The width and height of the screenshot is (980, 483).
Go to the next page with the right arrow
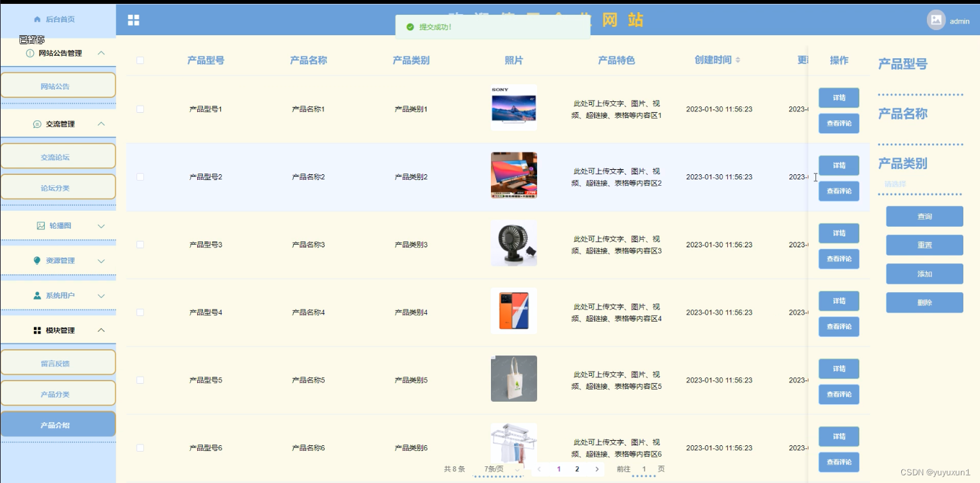[597, 469]
